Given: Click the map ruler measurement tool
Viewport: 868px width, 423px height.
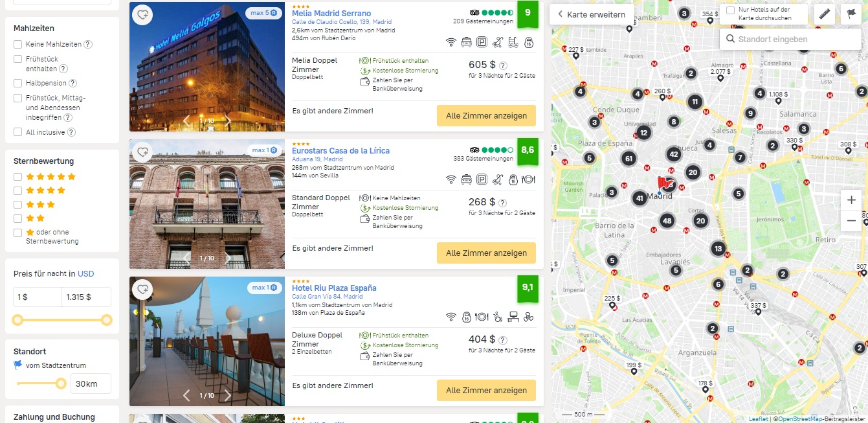Looking at the screenshot, I should [823, 14].
